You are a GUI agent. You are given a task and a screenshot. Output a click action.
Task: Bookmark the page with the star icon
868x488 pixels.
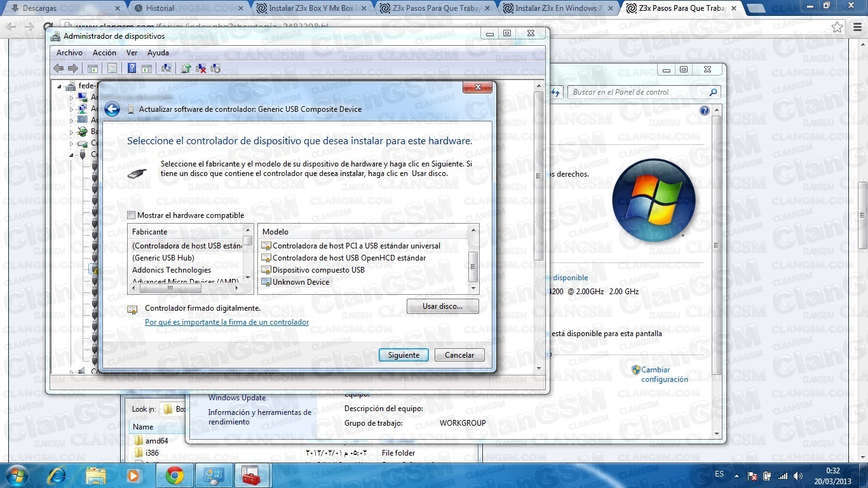click(837, 27)
